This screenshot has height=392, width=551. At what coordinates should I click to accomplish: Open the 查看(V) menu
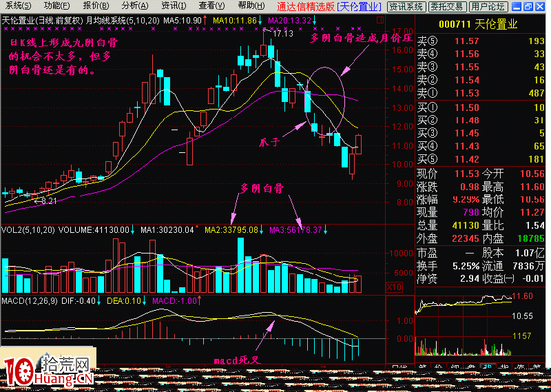pyautogui.click(x=211, y=6)
